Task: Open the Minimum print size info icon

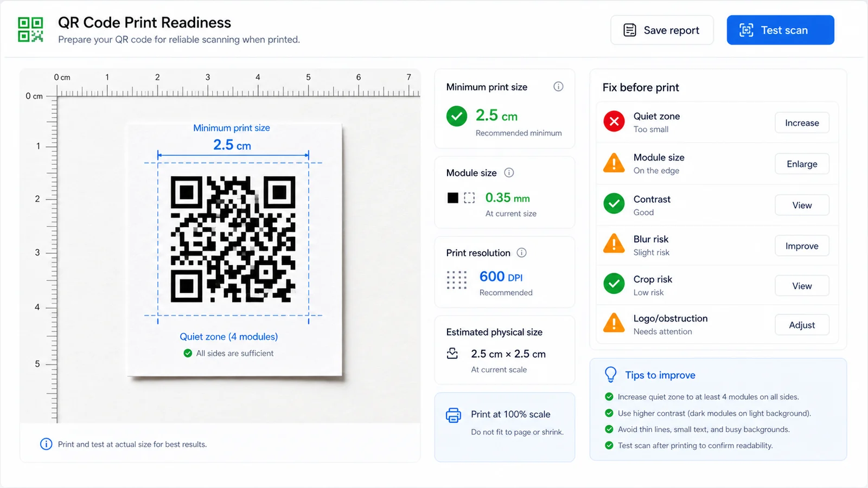Action: tap(558, 87)
